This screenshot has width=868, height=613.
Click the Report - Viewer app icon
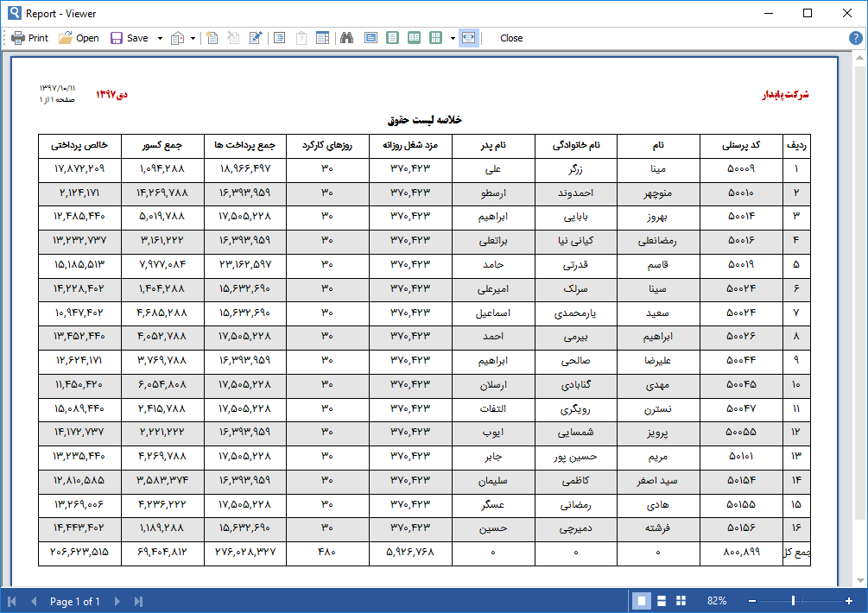[15, 13]
